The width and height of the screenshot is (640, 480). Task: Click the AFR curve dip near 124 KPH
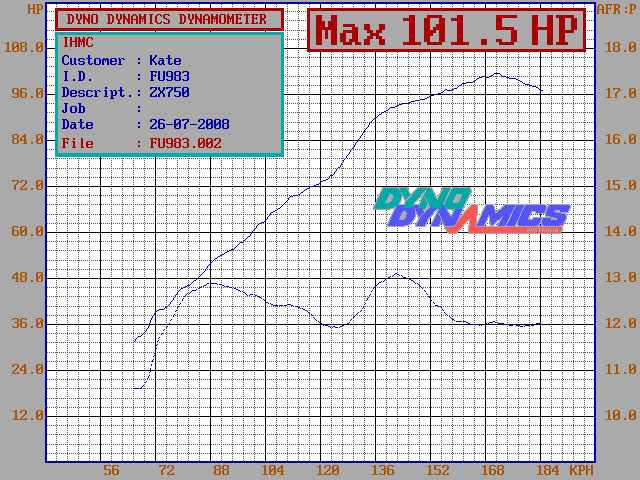pos(336,327)
